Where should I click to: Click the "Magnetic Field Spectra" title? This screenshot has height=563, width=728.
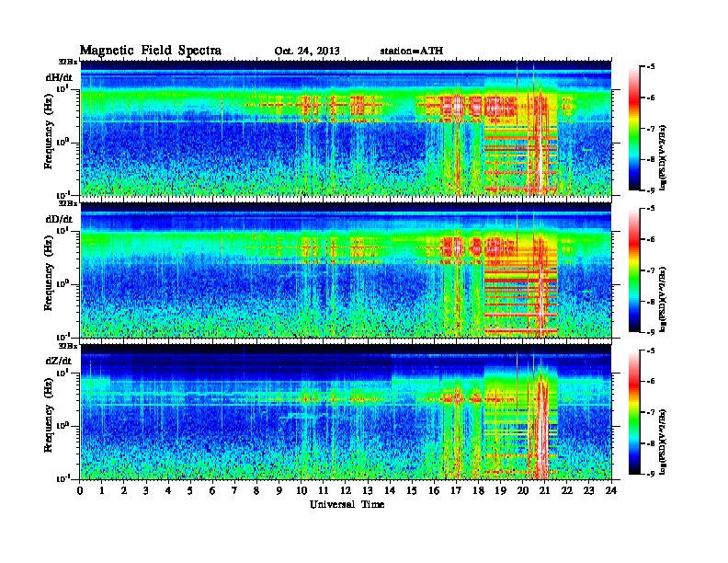(151, 51)
